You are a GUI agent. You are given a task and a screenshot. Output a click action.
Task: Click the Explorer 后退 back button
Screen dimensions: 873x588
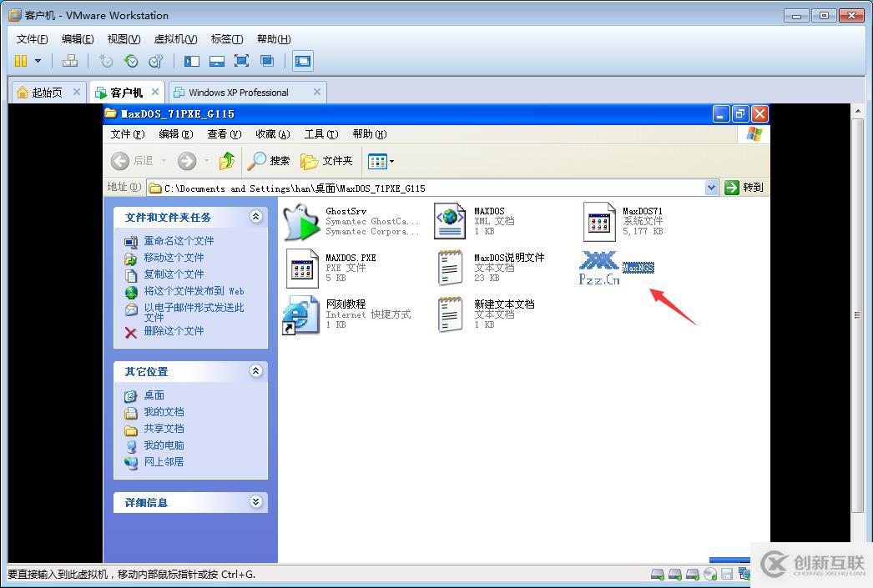(132, 161)
